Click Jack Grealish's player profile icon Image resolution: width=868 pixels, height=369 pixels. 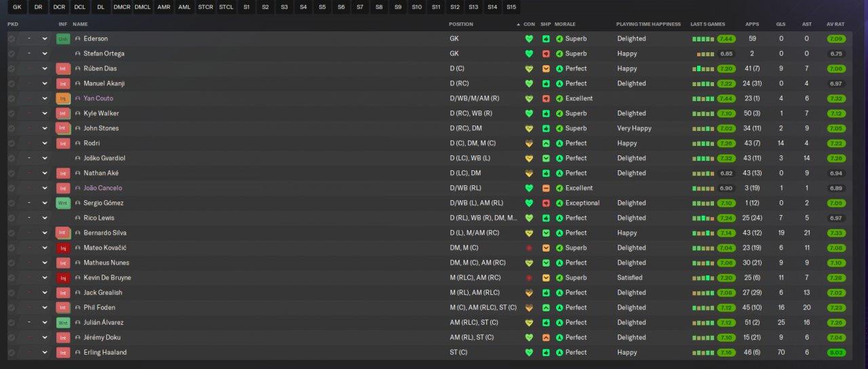78,292
